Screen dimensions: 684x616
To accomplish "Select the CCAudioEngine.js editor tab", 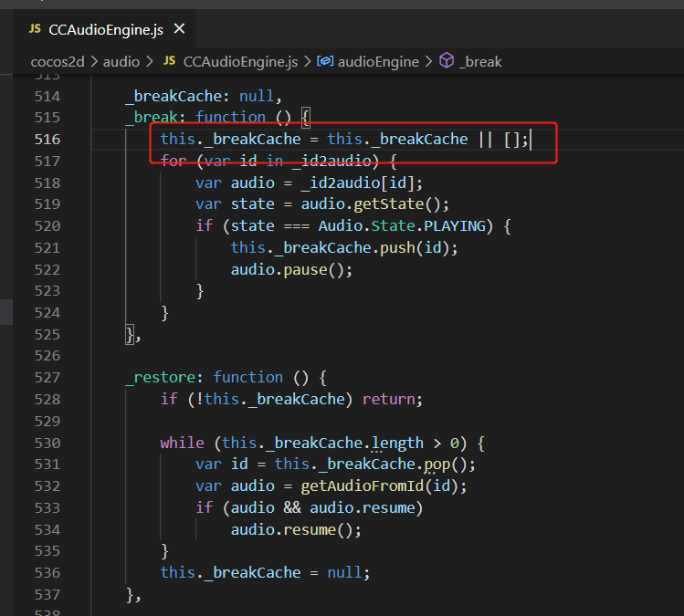I will 105,29.
